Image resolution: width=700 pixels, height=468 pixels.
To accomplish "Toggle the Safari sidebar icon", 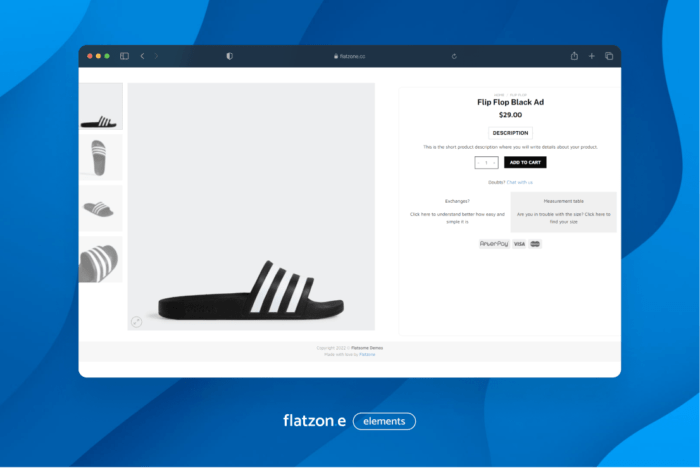I will click(125, 56).
